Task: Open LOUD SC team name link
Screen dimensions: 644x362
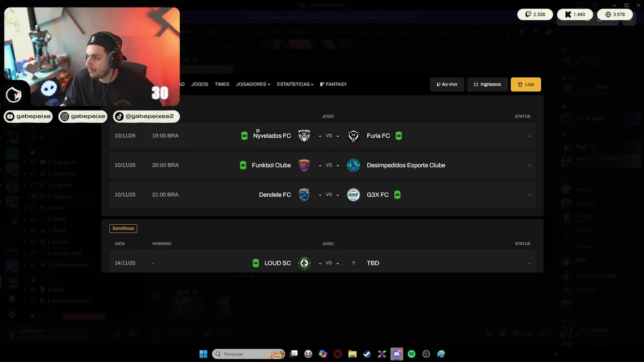Action: (x=278, y=263)
